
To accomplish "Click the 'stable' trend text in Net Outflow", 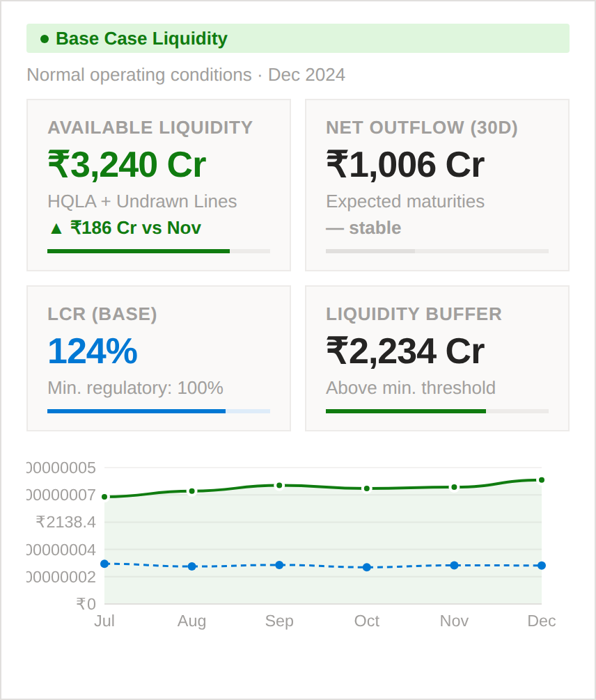I will click(375, 228).
